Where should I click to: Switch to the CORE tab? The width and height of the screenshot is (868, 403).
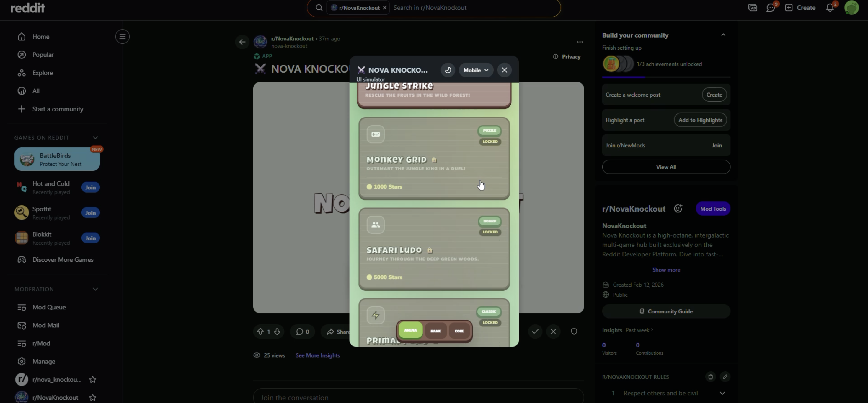pyautogui.click(x=459, y=331)
